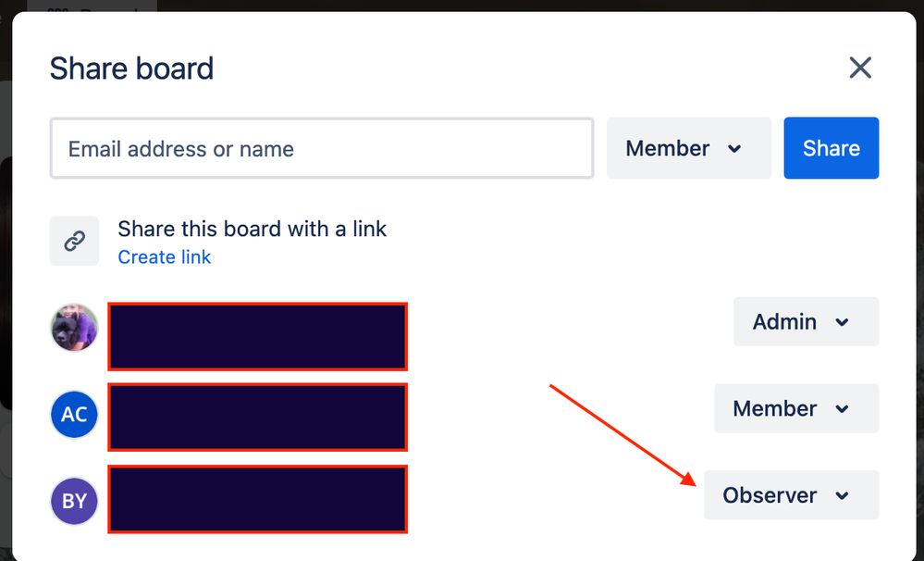Click the chevron arrow beside Observer
924x561 pixels.
842,495
